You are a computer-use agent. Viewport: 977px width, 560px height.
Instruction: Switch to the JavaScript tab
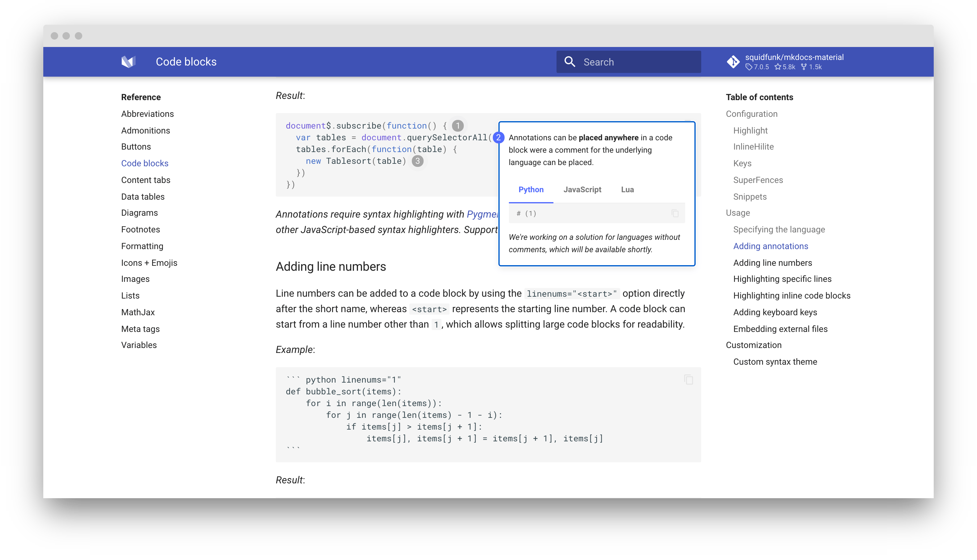(x=582, y=190)
